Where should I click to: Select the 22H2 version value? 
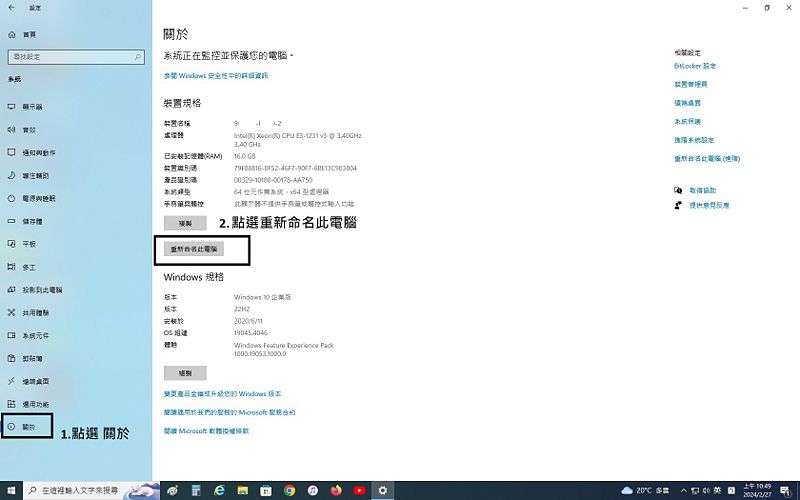242,309
